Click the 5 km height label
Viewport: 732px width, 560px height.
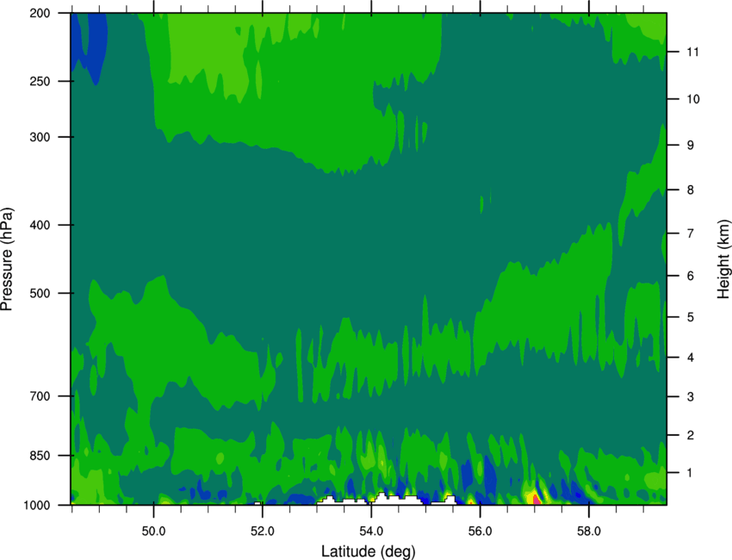pyautogui.click(x=690, y=317)
